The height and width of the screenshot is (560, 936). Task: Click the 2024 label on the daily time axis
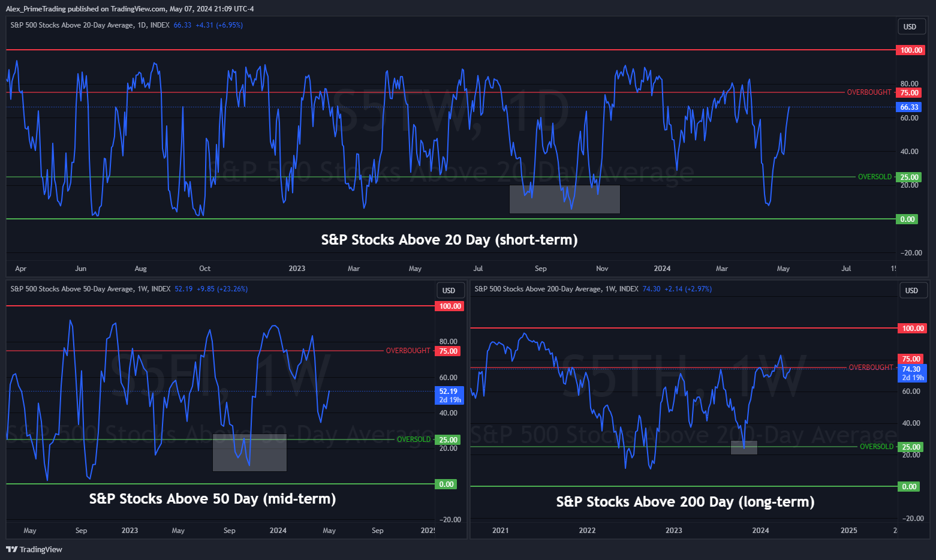tap(662, 268)
